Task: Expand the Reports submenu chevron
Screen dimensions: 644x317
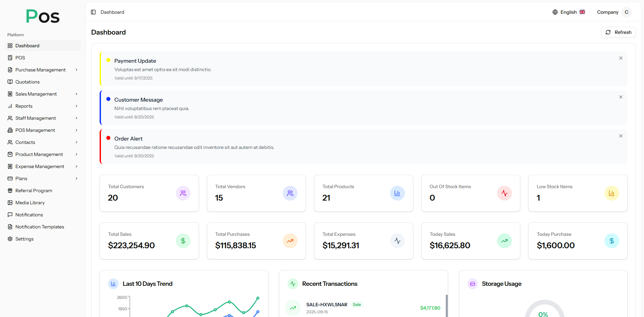Action: click(76, 106)
